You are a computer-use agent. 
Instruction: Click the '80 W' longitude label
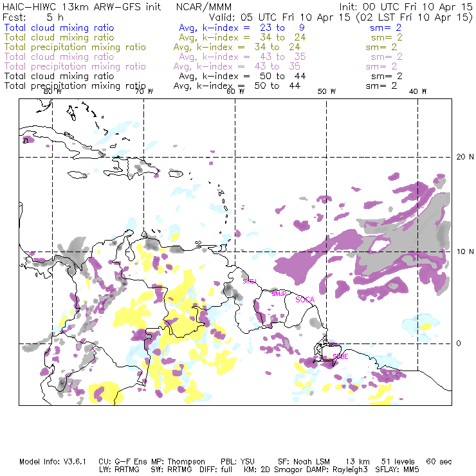(x=53, y=91)
